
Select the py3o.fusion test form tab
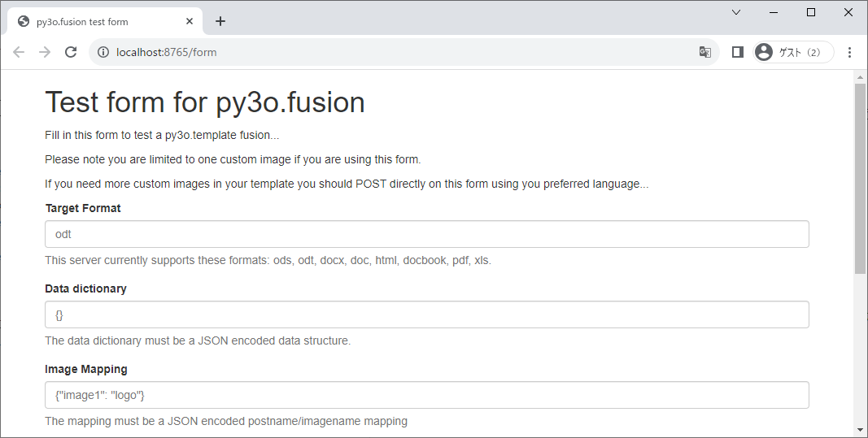(x=89, y=22)
